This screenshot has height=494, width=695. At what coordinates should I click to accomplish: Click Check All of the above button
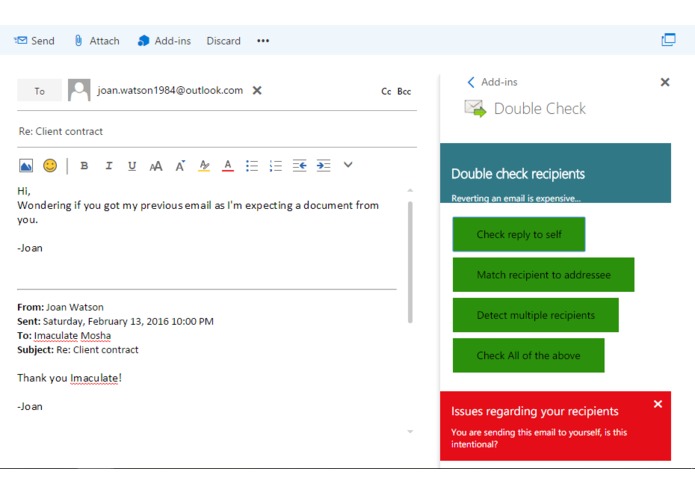(x=528, y=355)
